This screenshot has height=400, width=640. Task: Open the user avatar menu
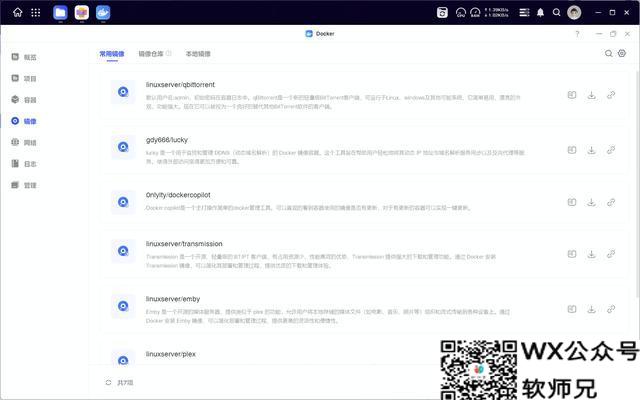click(574, 13)
